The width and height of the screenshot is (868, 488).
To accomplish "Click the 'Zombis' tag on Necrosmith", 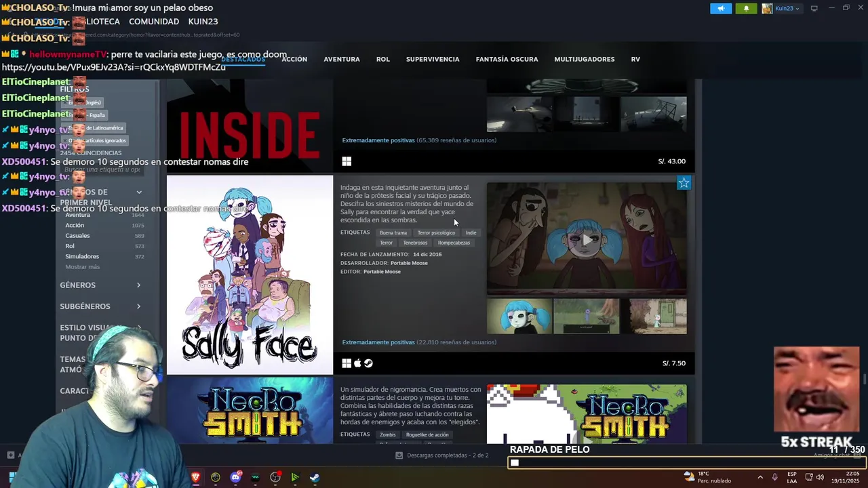I will point(388,434).
